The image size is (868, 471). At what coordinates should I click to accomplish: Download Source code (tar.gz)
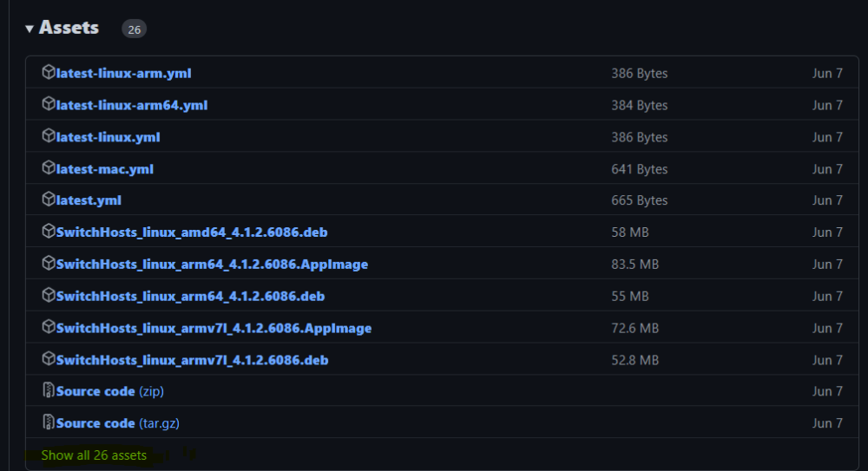click(x=117, y=423)
